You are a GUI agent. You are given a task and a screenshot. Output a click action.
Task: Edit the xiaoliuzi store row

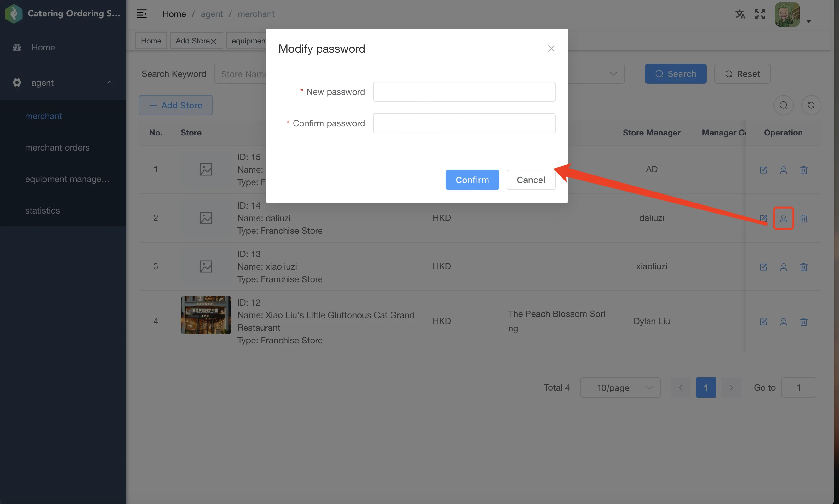point(763,267)
